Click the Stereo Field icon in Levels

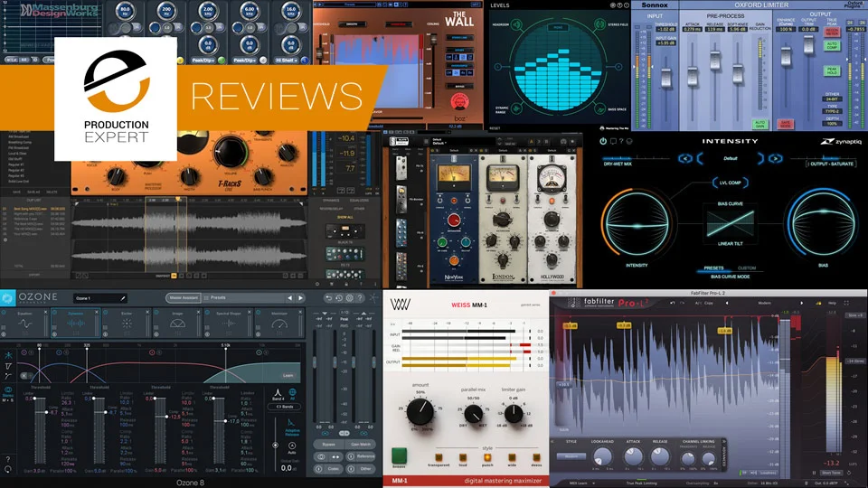(599, 24)
